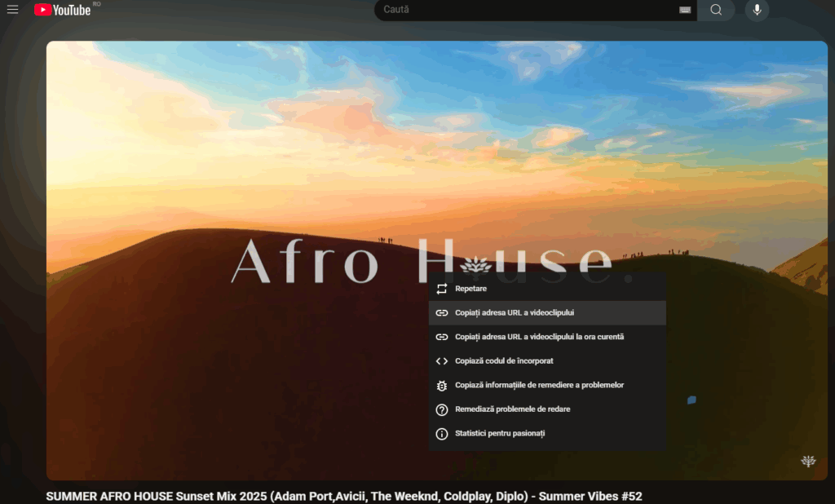Screen dimensions: 835x504
Task: Click the channel watermark on the video
Action: (807, 462)
